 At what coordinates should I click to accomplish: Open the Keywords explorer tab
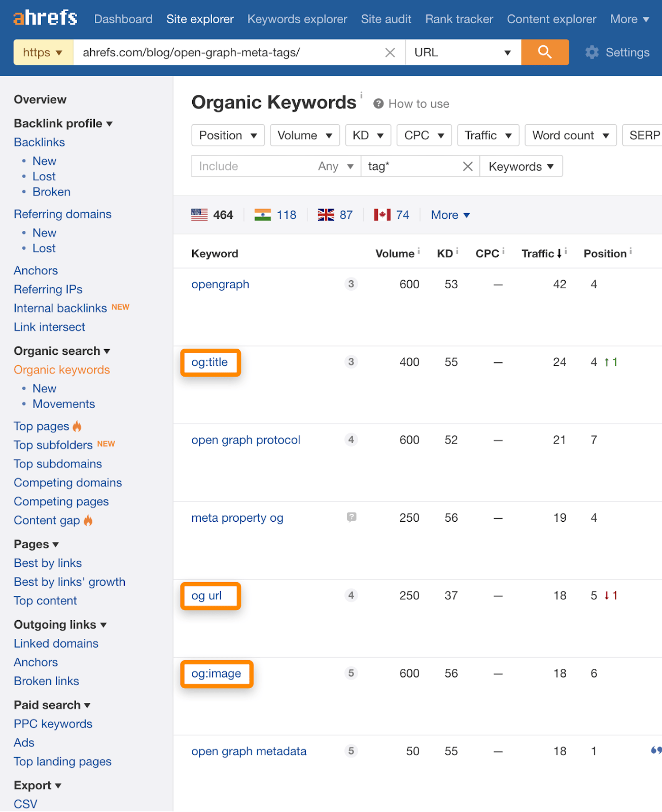(297, 19)
